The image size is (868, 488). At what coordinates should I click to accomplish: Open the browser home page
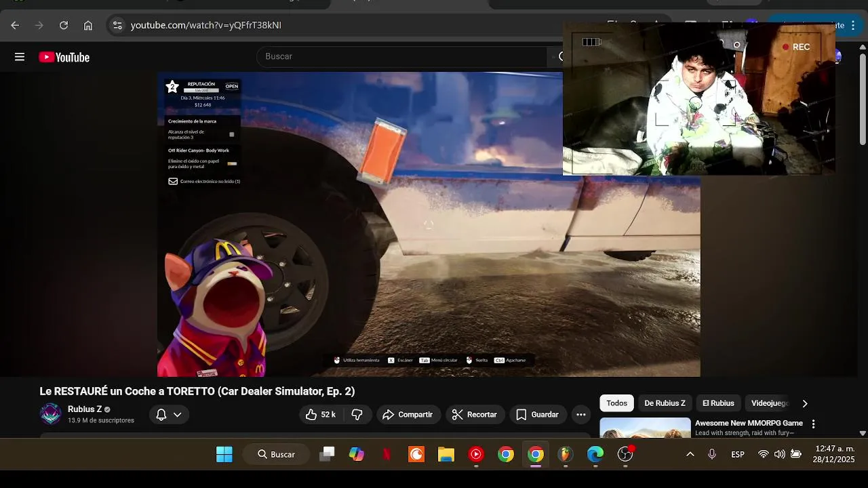tap(88, 25)
